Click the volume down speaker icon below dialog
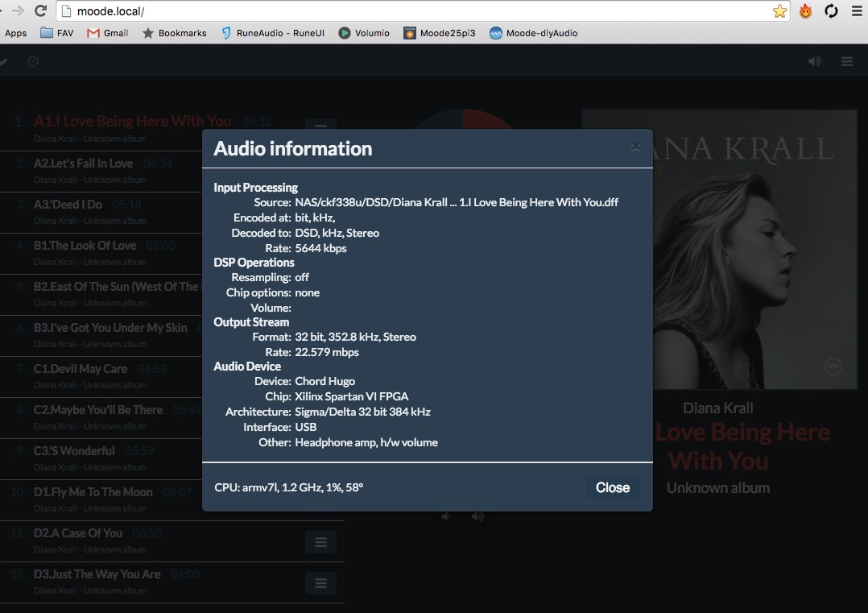The height and width of the screenshot is (613, 868). tap(446, 516)
